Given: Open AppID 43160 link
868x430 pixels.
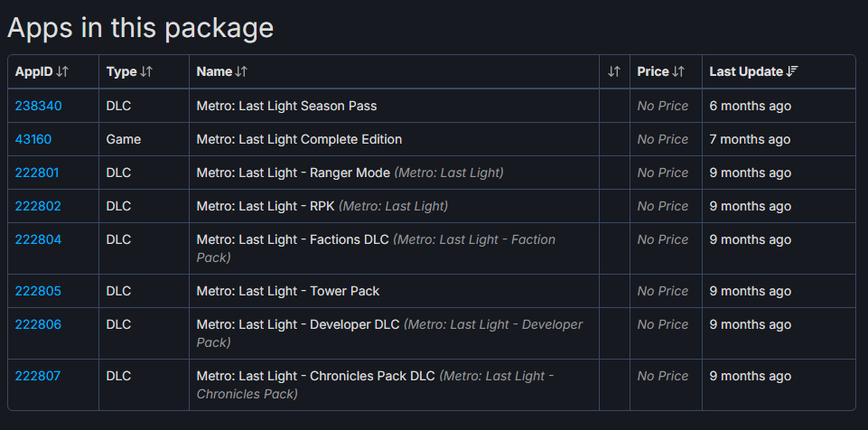Looking at the screenshot, I should click(33, 139).
